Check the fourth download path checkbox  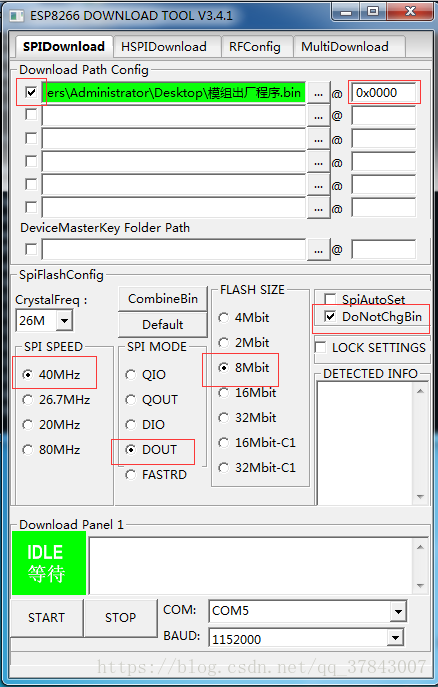point(31,161)
